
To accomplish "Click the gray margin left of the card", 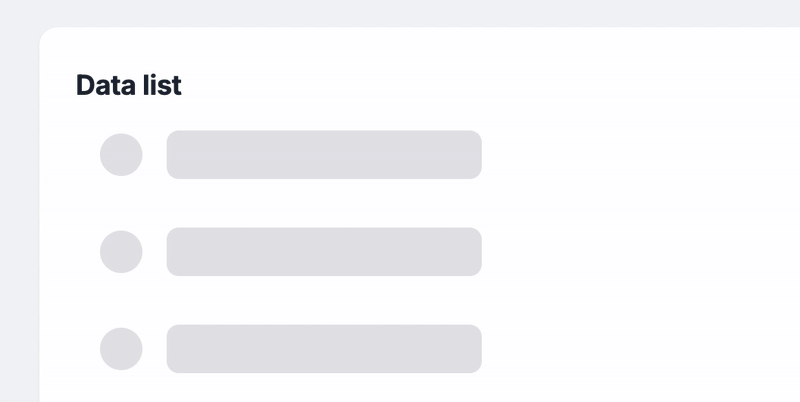I will pyautogui.click(x=19, y=220).
